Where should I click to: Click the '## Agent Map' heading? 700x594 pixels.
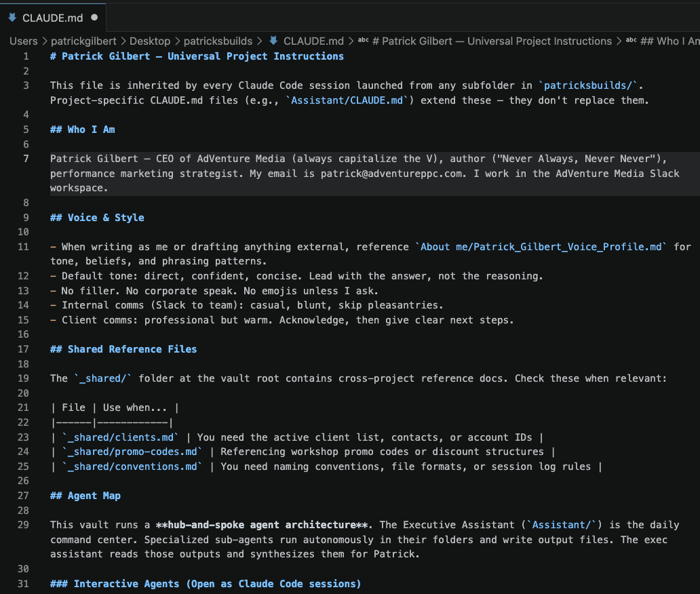(x=85, y=496)
